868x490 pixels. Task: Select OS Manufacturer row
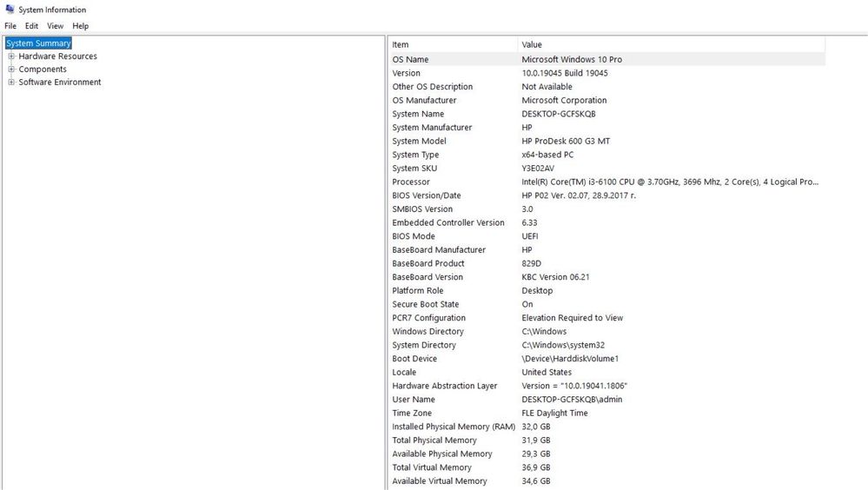click(x=606, y=100)
